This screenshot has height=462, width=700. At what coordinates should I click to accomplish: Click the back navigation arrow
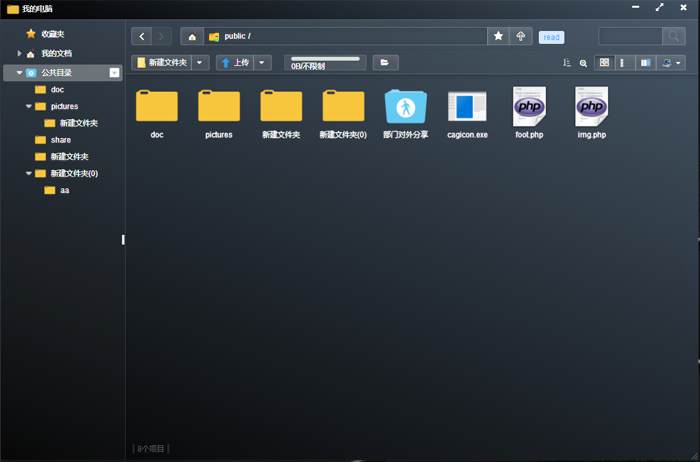tap(142, 36)
